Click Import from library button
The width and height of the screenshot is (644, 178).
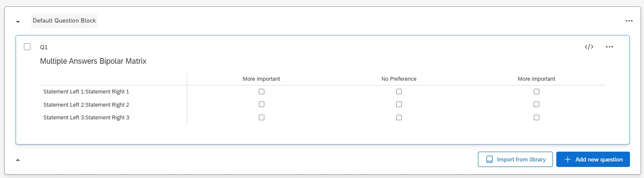(515, 159)
